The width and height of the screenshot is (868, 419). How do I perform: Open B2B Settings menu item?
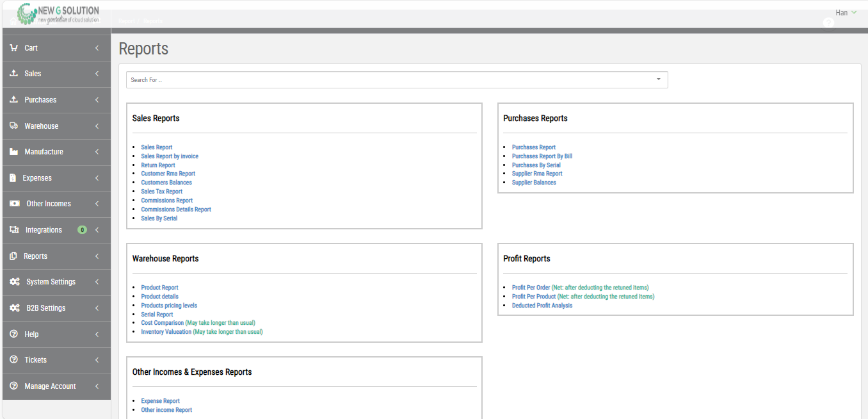click(x=46, y=308)
